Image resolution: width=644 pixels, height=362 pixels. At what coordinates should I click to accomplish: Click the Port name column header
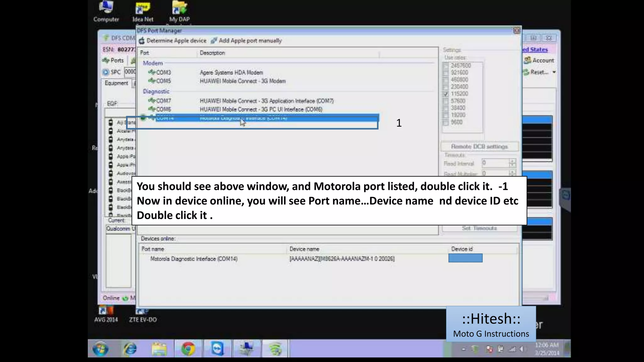pyautogui.click(x=153, y=249)
